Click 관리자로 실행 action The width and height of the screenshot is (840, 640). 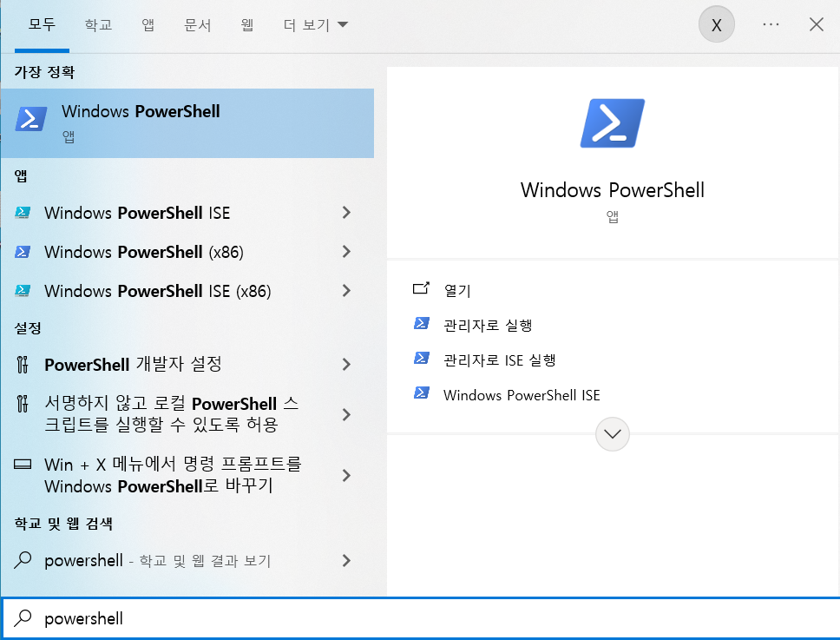pos(488,325)
